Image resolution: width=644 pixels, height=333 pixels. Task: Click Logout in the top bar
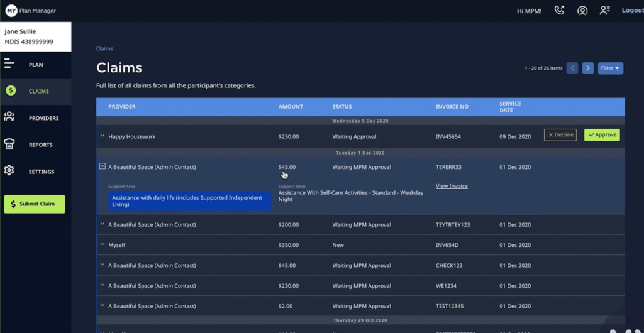632,11
